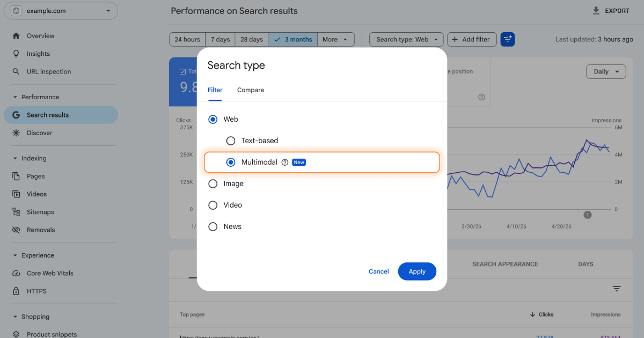Click the blue filter-sparkle icon button
The image size is (644, 338).
tap(507, 39)
